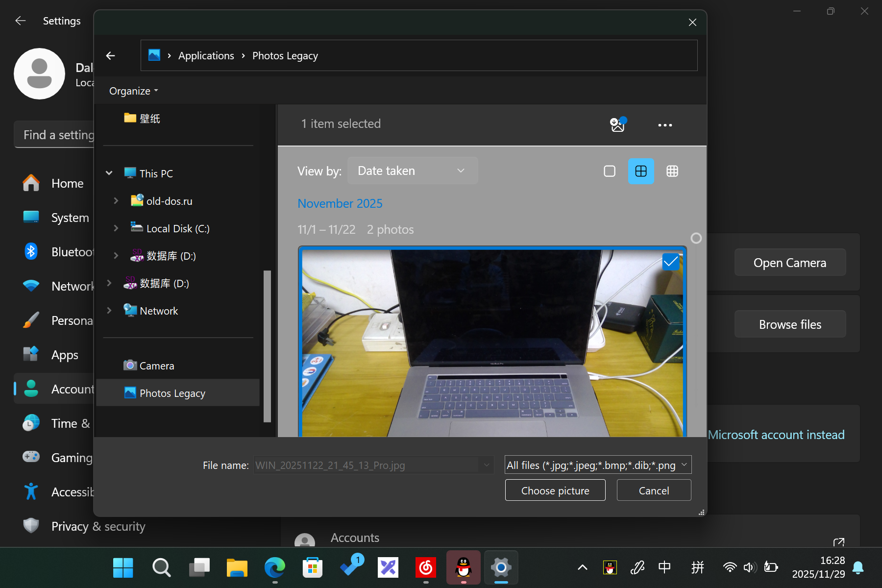Open the file type filter dropdown
882x588 pixels.
pyautogui.click(x=598, y=465)
